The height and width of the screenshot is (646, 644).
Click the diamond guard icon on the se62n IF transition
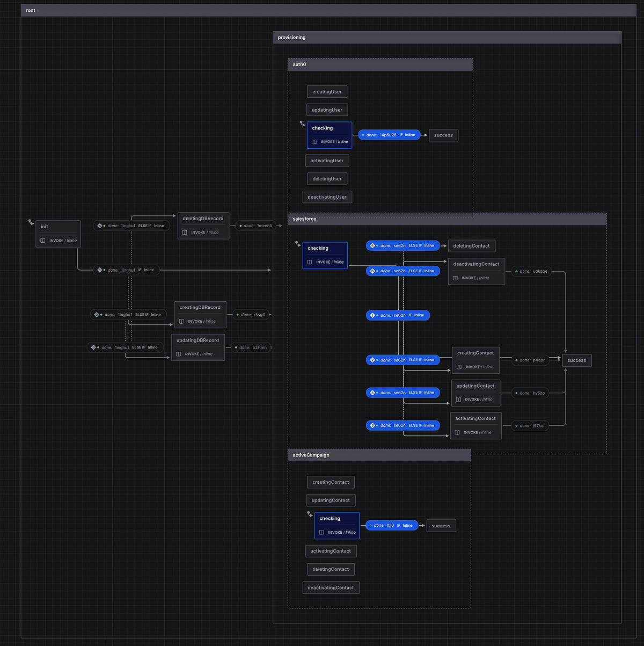pos(371,315)
